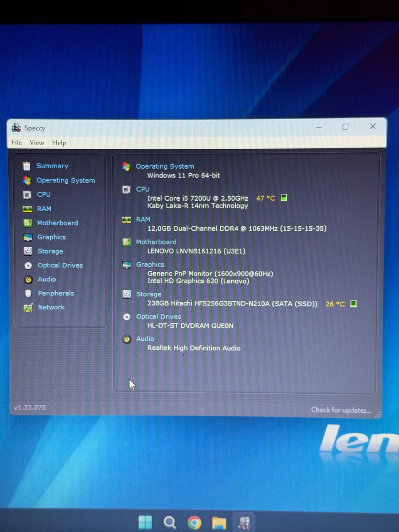Viewport: 399px width, 532px height.
Task: Click the window resize grip corner
Action: (x=378, y=415)
